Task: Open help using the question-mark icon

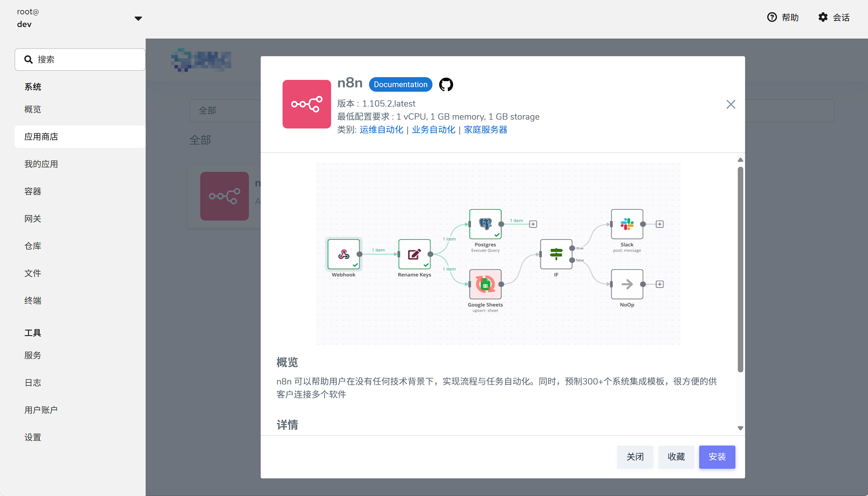Action: coord(772,17)
